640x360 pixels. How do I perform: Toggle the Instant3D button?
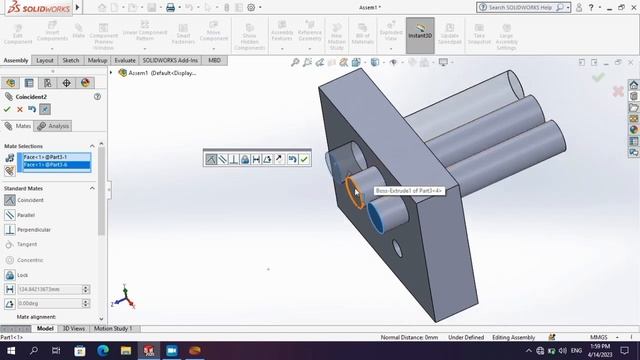(420, 35)
